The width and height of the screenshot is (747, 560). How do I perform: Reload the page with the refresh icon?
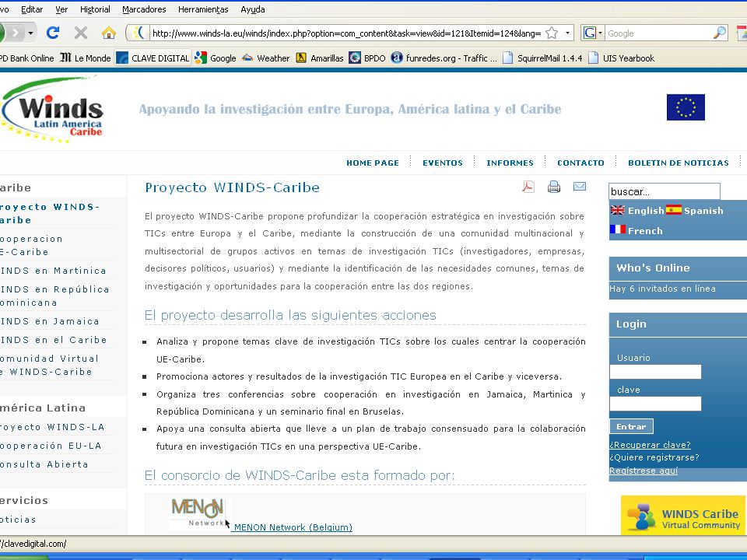[53, 33]
